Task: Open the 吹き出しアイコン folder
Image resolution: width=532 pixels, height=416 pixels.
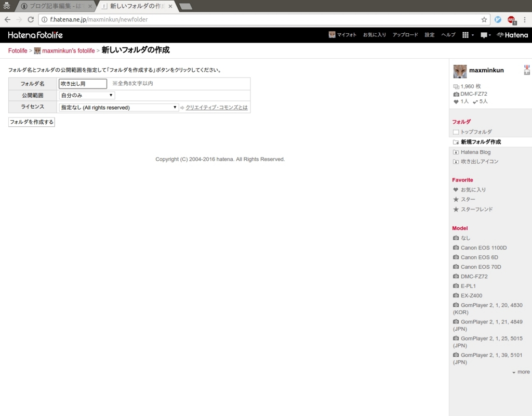Action: point(480,161)
